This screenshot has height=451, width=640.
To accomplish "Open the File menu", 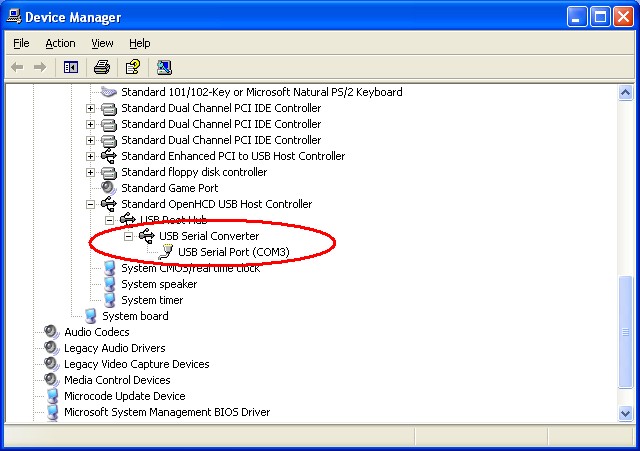I will [x=21, y=43].
